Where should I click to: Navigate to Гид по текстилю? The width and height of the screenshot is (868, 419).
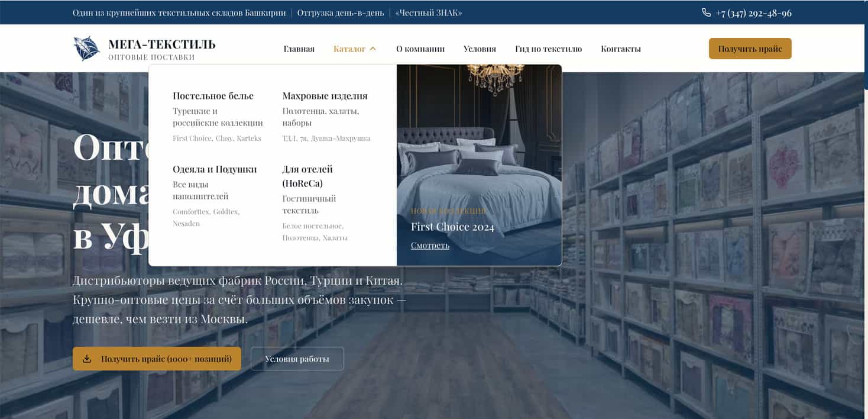pyautogui.click(x=548, y=49)
